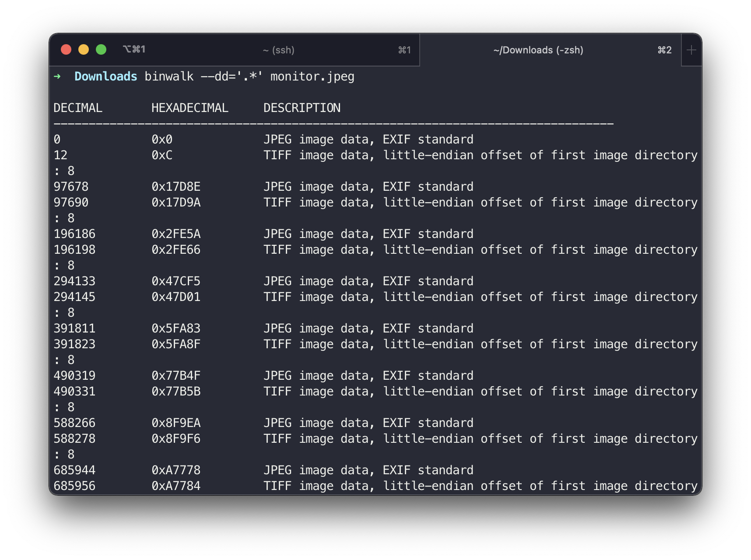Click the decimal offset 391811
This screenshot has height=560, width=751.
(x=74, y=329)
